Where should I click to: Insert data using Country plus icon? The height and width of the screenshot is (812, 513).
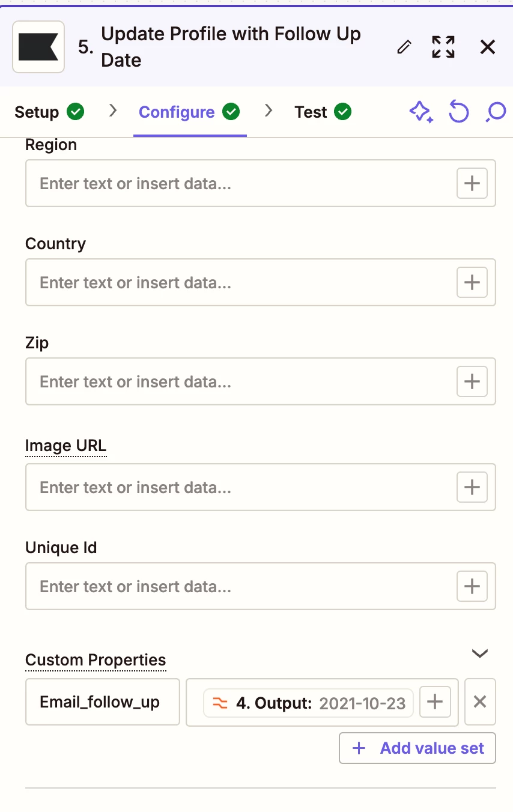(472, 282)
